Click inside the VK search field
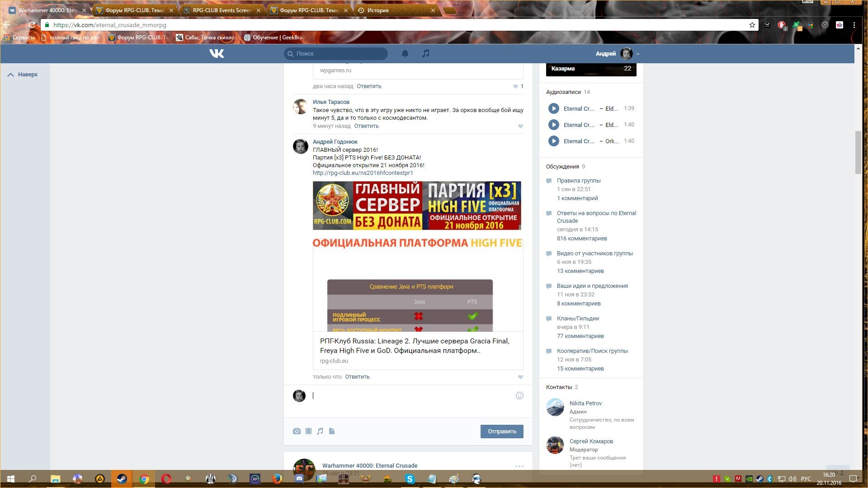 click(339, 53)
